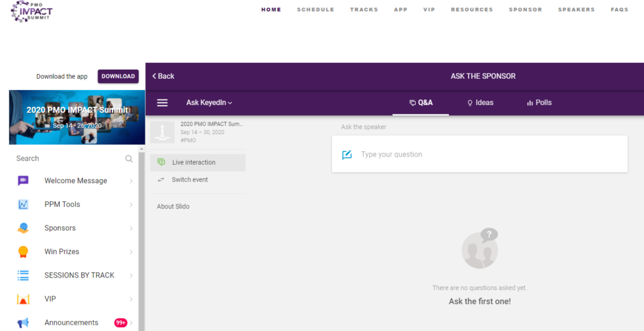Viewport: 644px width, 331px height.
Task: Click the Sep 14 – 30, 2020 date text
Action: coord(202,132)
